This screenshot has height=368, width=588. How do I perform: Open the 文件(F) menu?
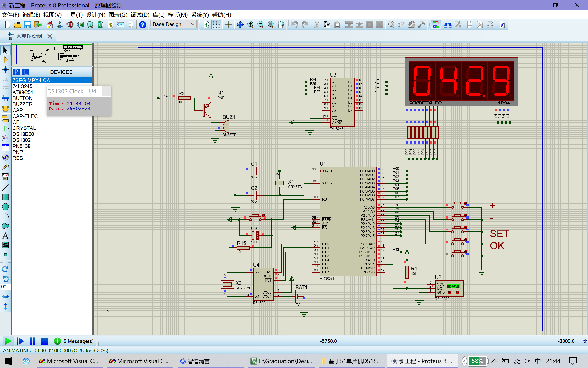point(10,15)
